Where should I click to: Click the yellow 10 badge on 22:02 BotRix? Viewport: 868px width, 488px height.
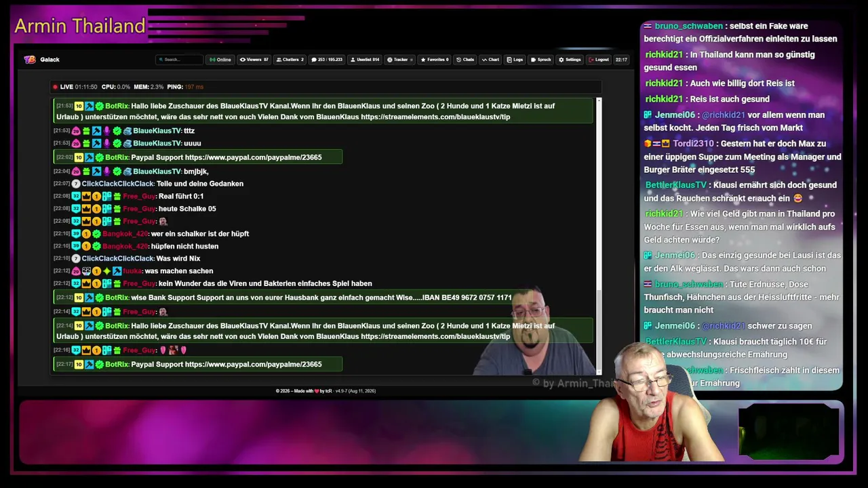point(79,157)
